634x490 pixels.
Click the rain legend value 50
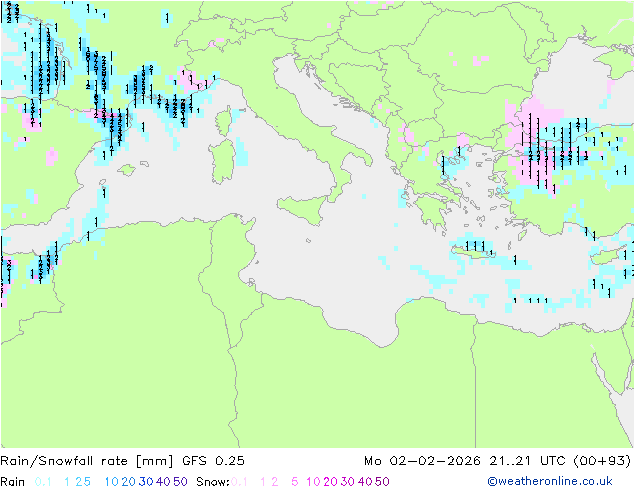coord(180,482)
